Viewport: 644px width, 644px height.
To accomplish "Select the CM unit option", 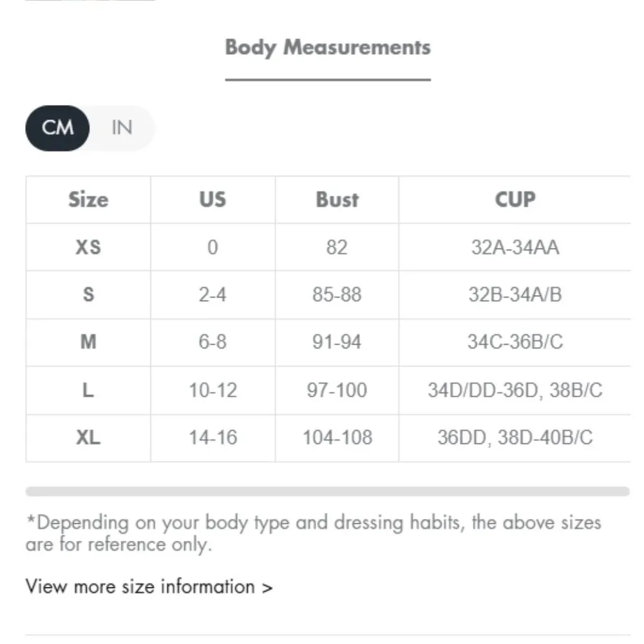I will tap(57, 128).
